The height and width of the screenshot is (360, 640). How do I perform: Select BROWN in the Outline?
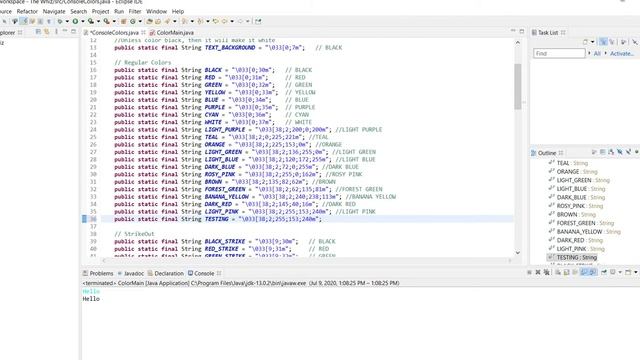click(x=572, y=214)
